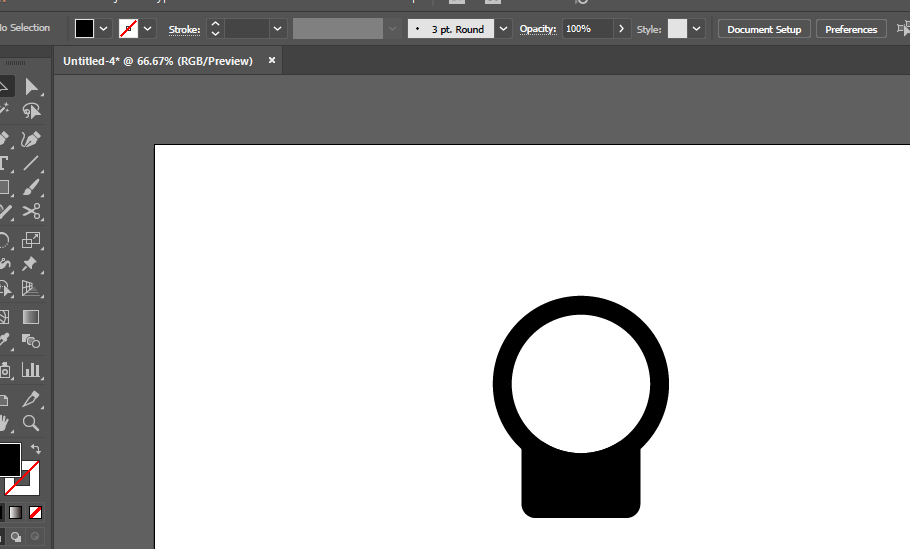Select the Scissors tool

coord(31,211)
